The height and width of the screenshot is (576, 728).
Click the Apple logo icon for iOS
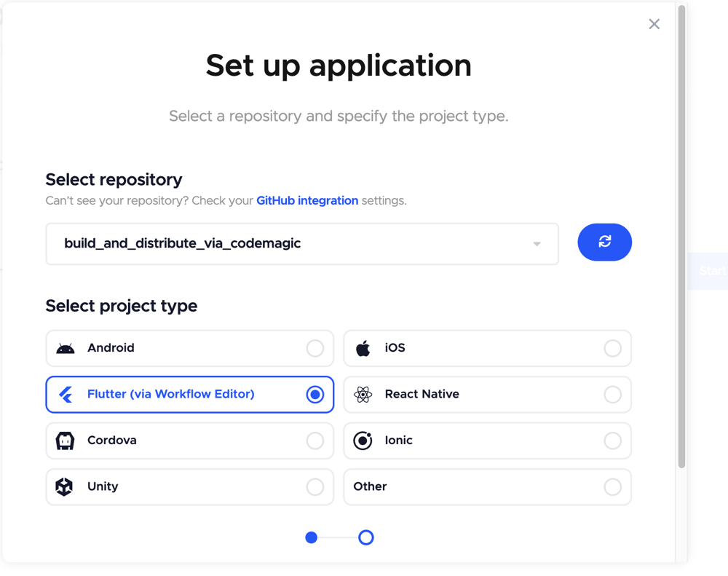click(363, 348)
